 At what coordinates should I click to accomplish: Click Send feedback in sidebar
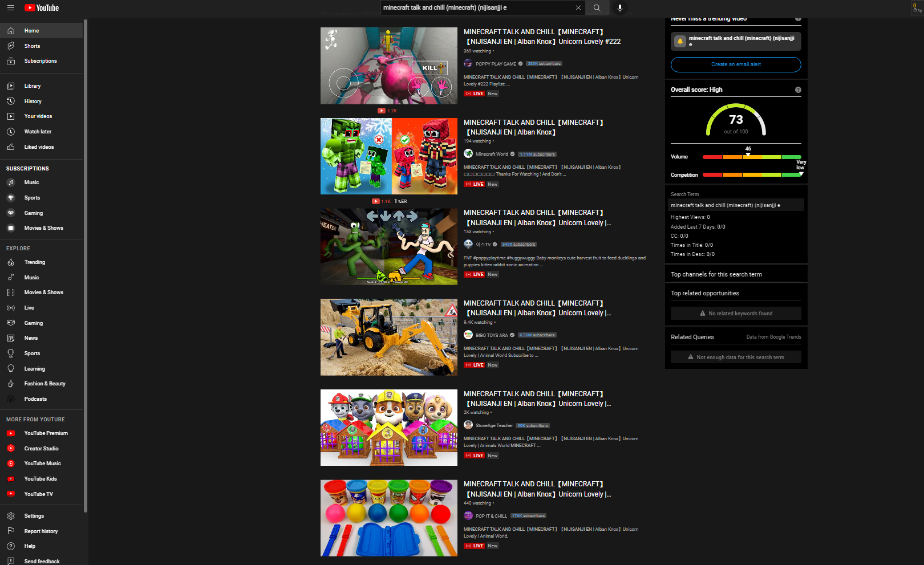[42, 562]
